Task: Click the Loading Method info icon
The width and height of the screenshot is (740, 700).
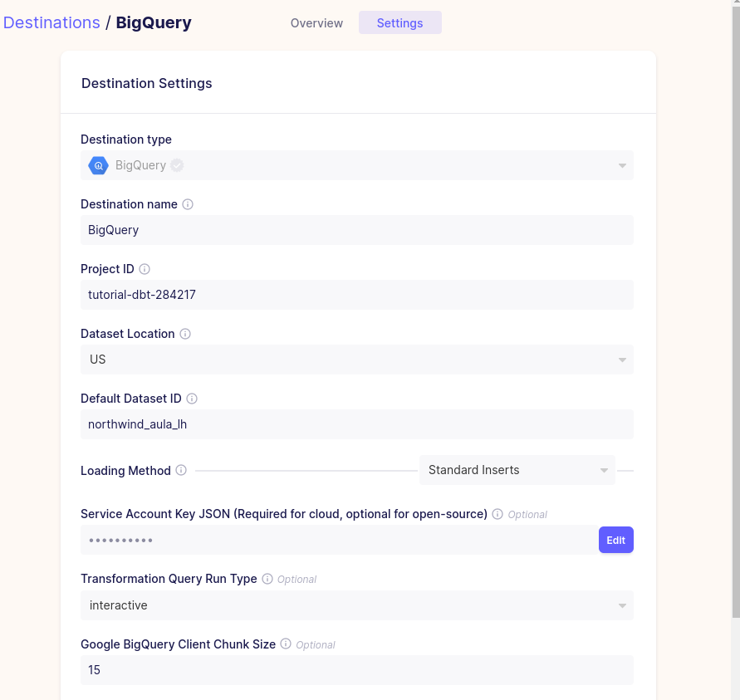Action: click(x=181, y=470)
